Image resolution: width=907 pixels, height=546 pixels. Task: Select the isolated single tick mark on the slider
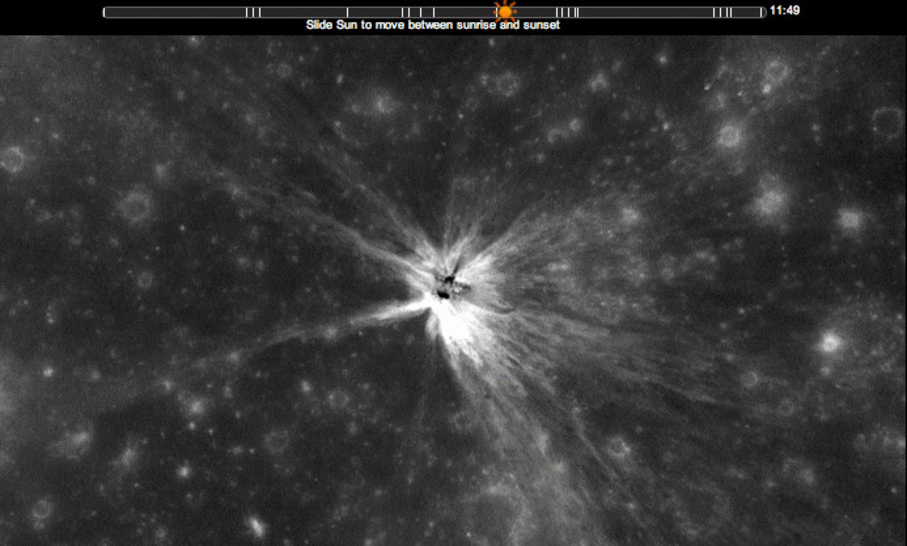[348, 12]
